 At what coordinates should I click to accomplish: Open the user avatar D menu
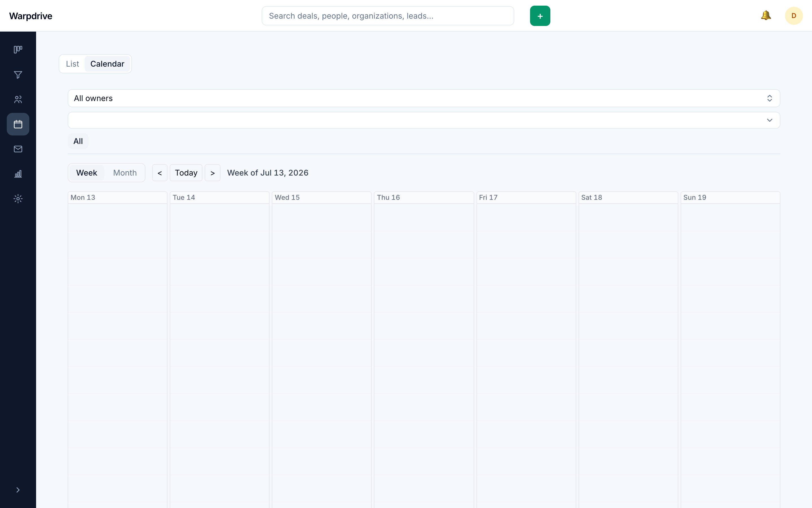pos(794,16)
